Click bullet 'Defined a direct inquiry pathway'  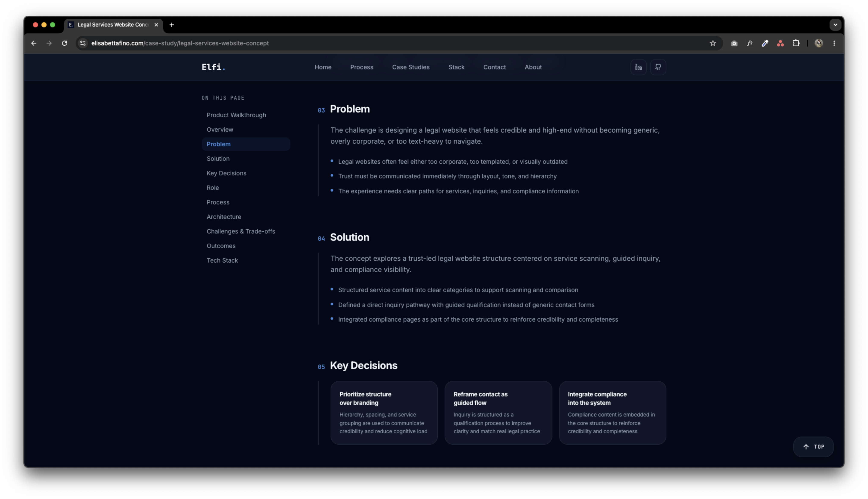(466, 305)
